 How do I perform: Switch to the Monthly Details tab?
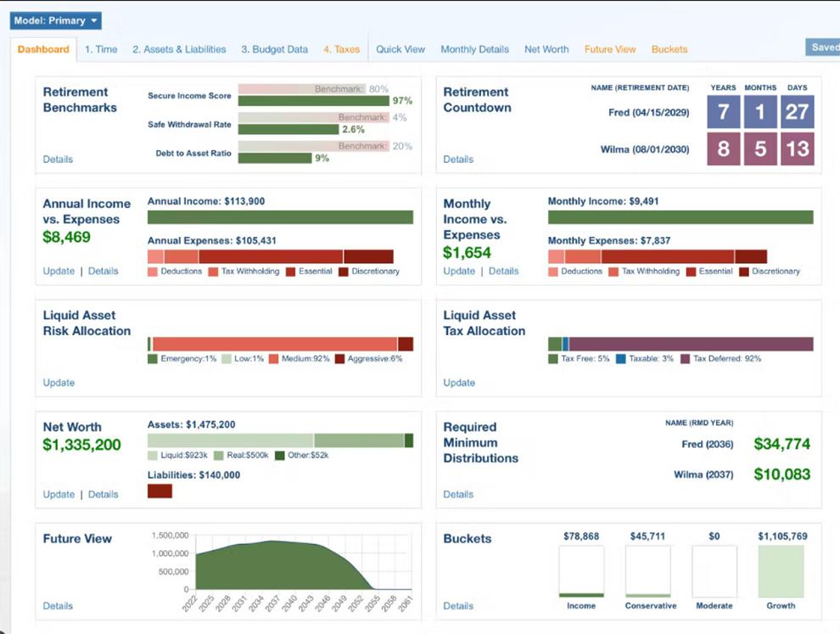click(474, 49)
